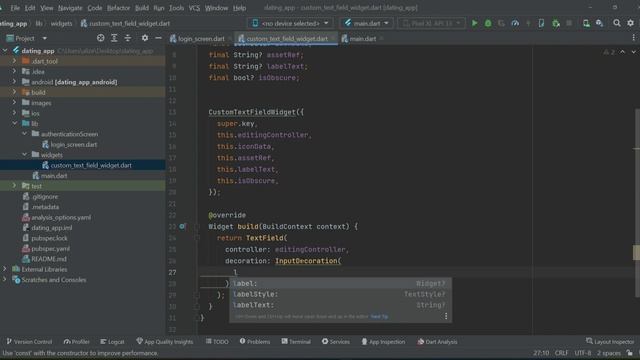Expand all in Project panel
Screen dimensions: 640x360
tap(114, 38)
